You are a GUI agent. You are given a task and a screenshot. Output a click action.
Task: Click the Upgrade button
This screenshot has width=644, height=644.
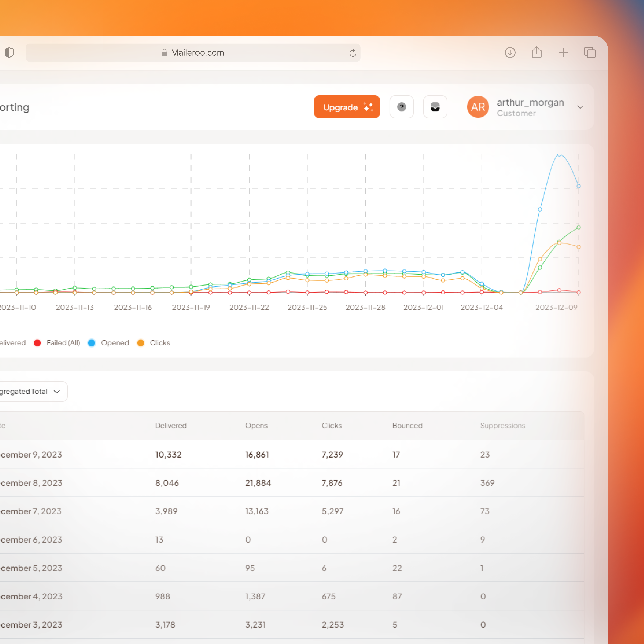point(347,107)
